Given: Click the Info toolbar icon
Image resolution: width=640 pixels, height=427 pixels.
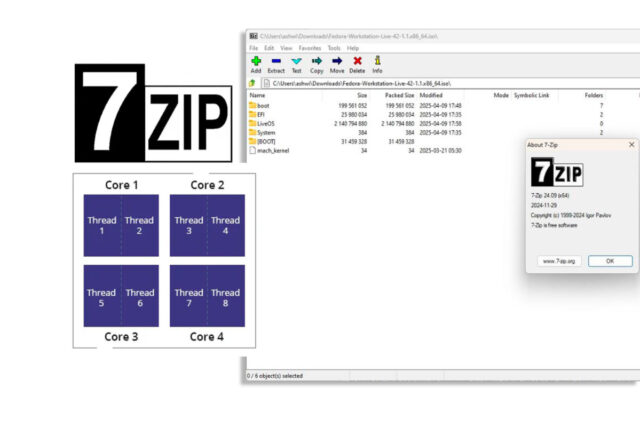Looking at the screenshot, I should tap(377, 61).
